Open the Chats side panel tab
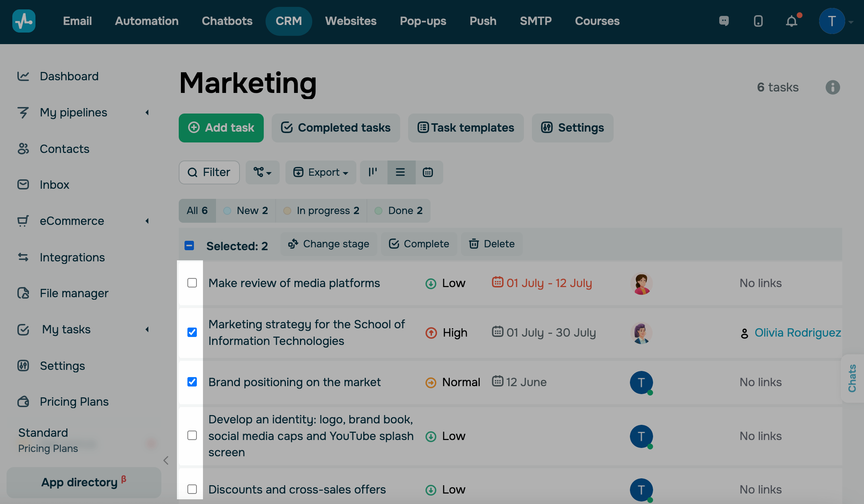The height and width of the screenshot is (504, 864). coord(852,378)
